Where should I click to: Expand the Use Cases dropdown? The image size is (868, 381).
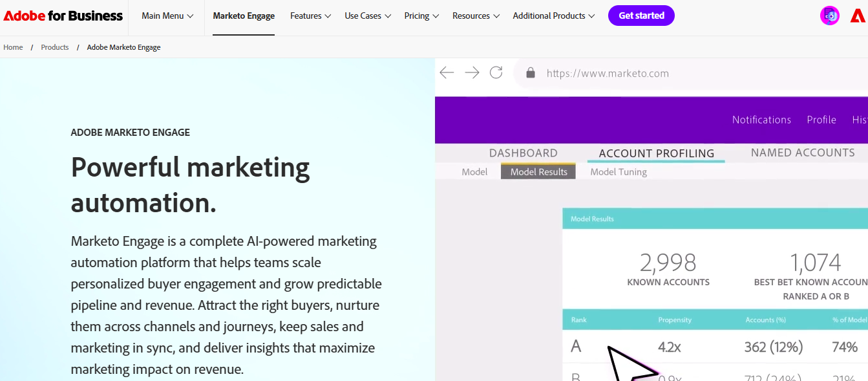pyautogui.click(x=367, y=16)
